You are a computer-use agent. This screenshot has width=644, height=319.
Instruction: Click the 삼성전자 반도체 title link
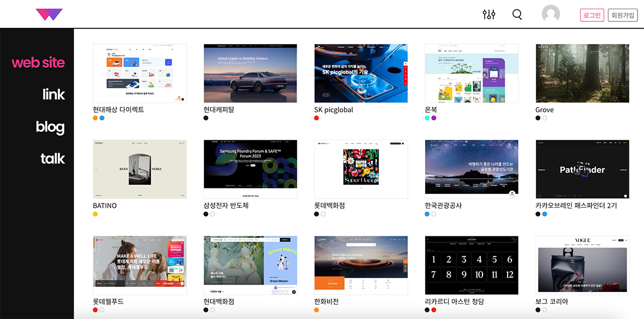225,206
